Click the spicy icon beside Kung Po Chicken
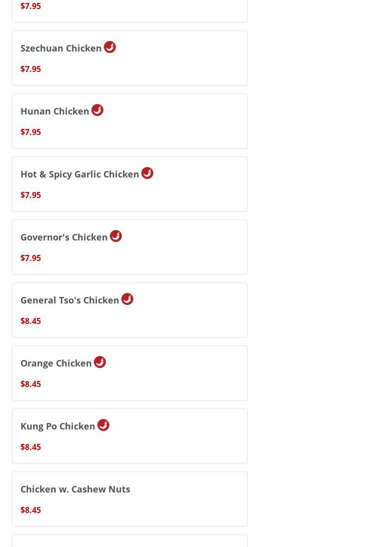The image size is (392, 547). point(103,425)
